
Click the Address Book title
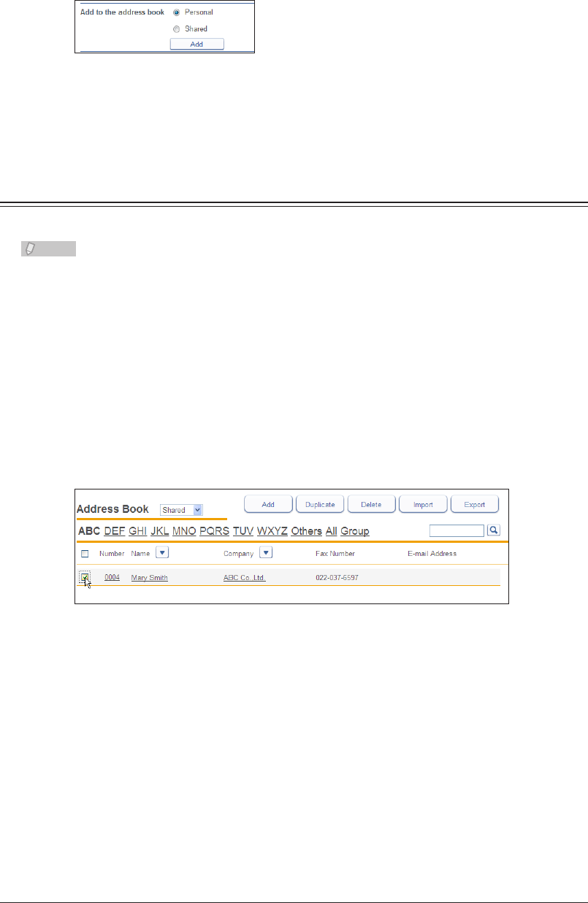pyautogui.click(x=112, y=509)
